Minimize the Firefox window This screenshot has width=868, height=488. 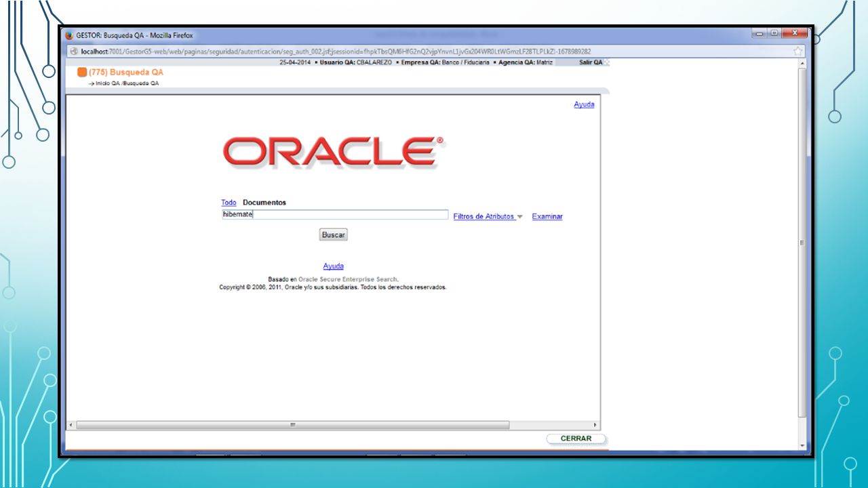pos(759,33)
